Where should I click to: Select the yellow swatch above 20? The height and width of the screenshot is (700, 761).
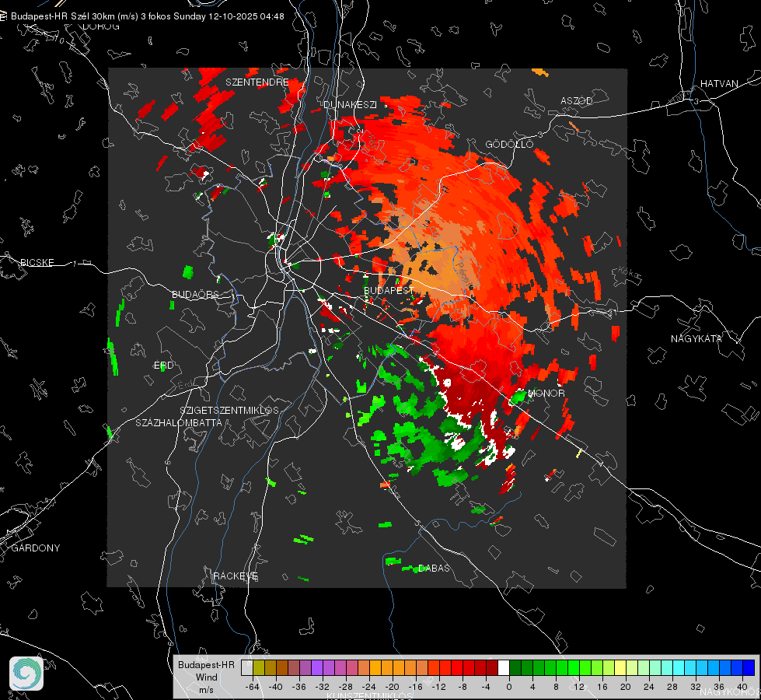620,667
